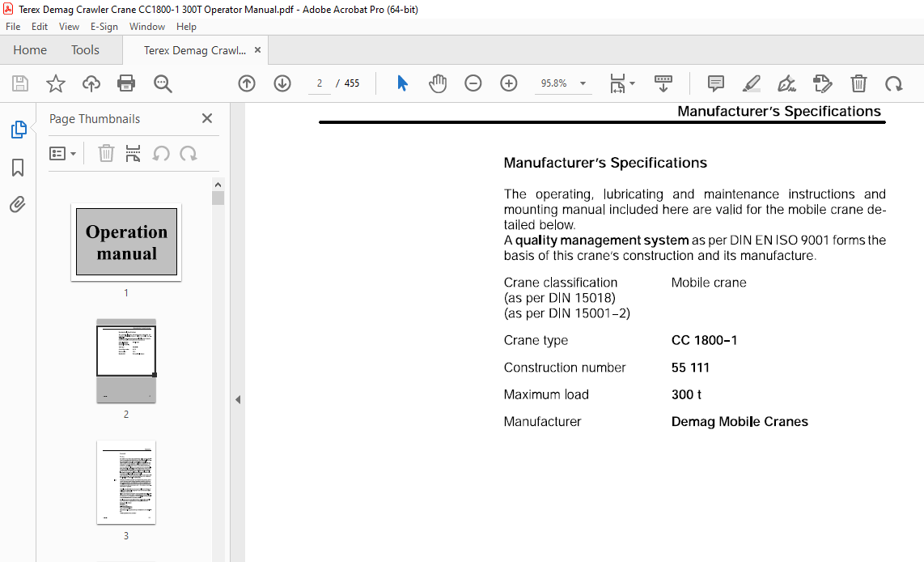Screen dimensions: 924x562
Task: Collapse the navigation pane with arrow
Action: coord(238,399)
